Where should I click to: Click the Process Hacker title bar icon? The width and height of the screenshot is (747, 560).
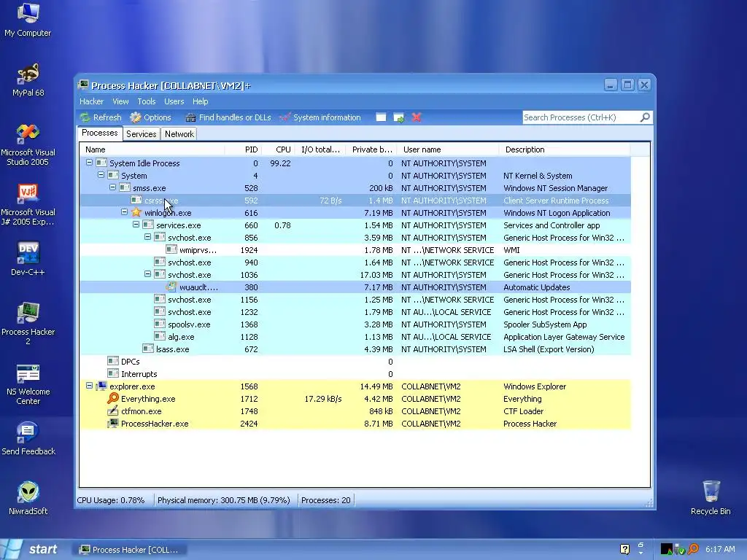click(83, 85)
